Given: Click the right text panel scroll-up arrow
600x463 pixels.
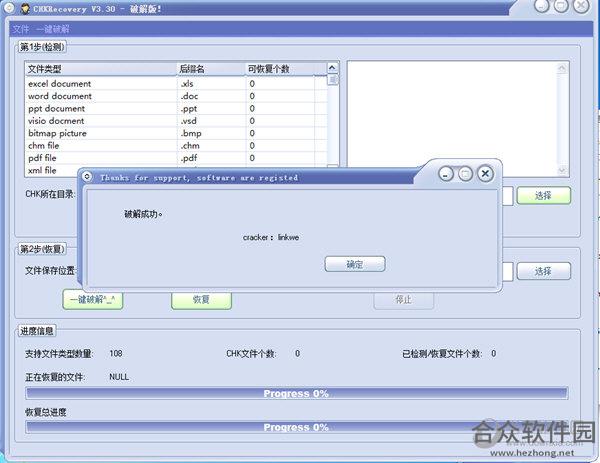Looking at the screenshot, I should tap(562, 68).
